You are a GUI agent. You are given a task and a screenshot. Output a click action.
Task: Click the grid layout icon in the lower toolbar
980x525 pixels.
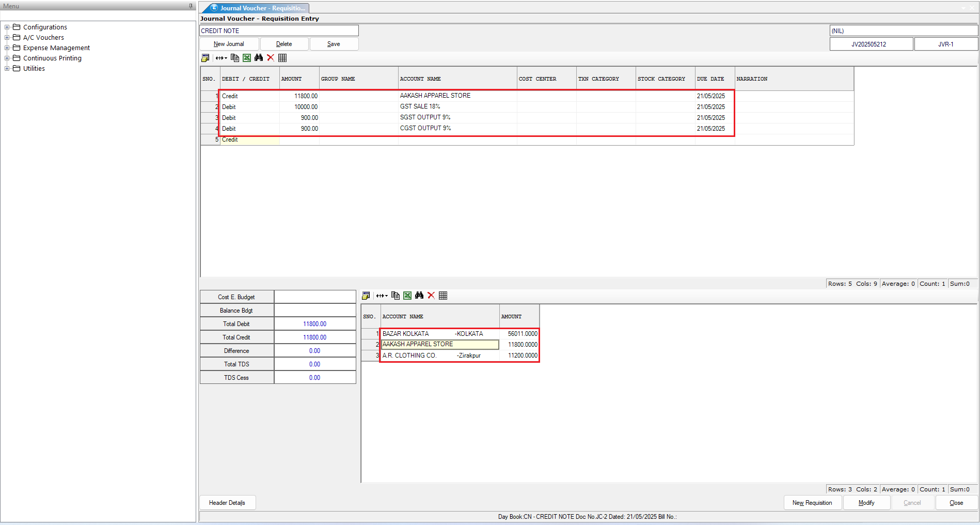[443, 296]
